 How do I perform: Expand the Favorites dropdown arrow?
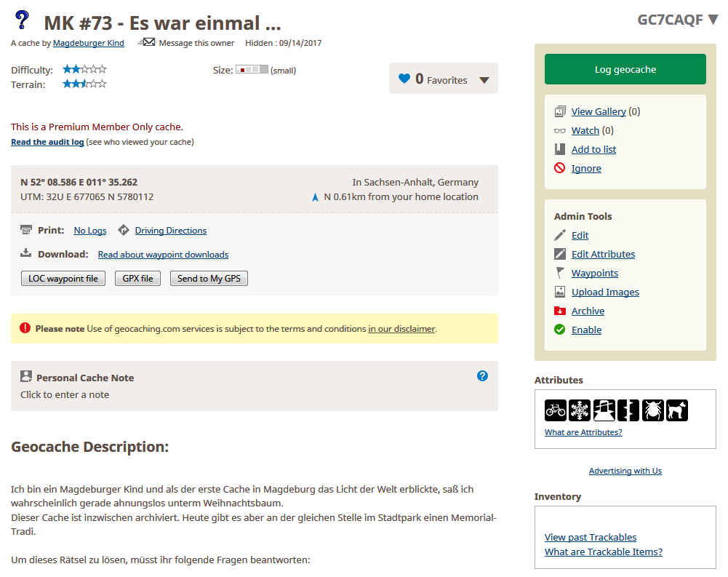pyautogui.click(x=484, y=80)
